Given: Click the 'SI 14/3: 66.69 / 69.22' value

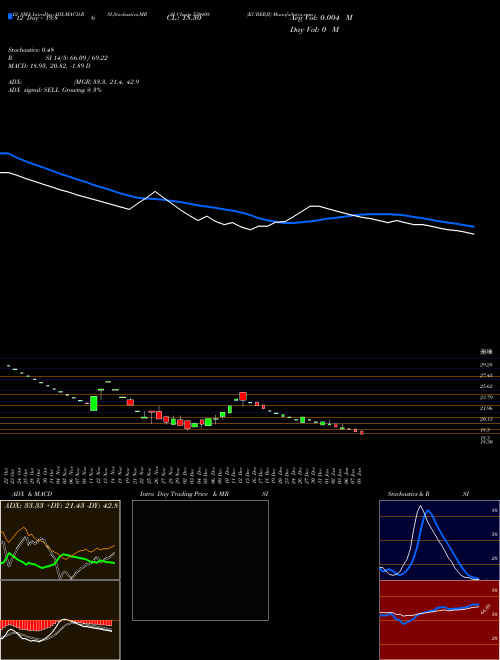Looking at the screenshot, I should pos(77,58).
